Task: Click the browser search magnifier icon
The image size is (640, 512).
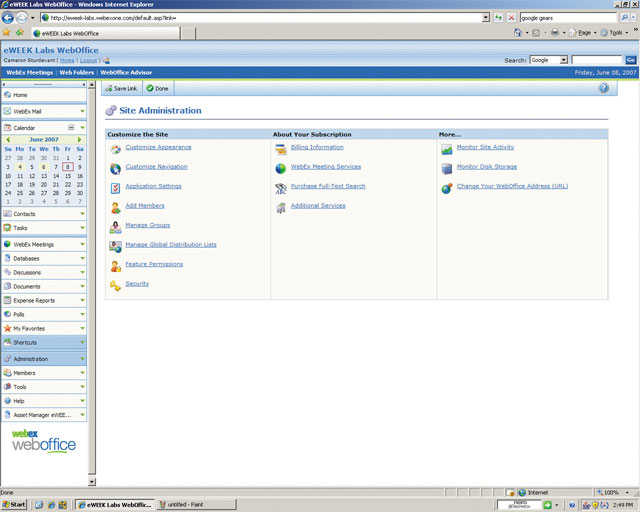Action: (x=624, y=18)
